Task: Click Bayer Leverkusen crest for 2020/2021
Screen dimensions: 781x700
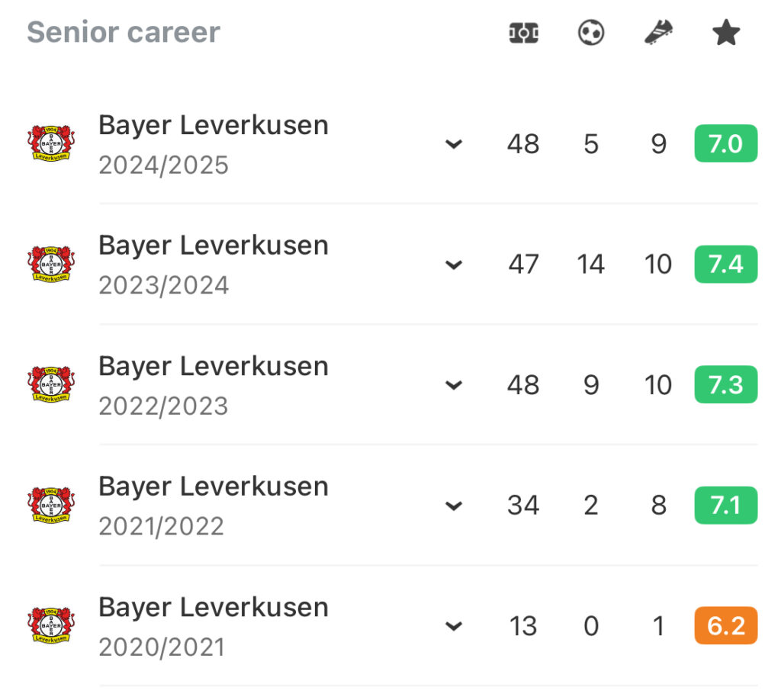Action: click(x=51, y=625)
